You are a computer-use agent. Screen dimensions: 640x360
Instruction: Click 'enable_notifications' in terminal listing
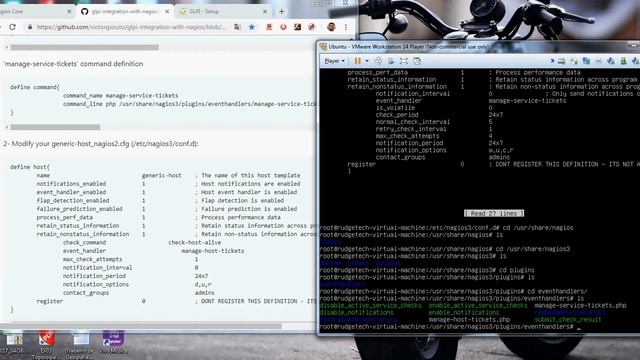click(x=464, y=313)
